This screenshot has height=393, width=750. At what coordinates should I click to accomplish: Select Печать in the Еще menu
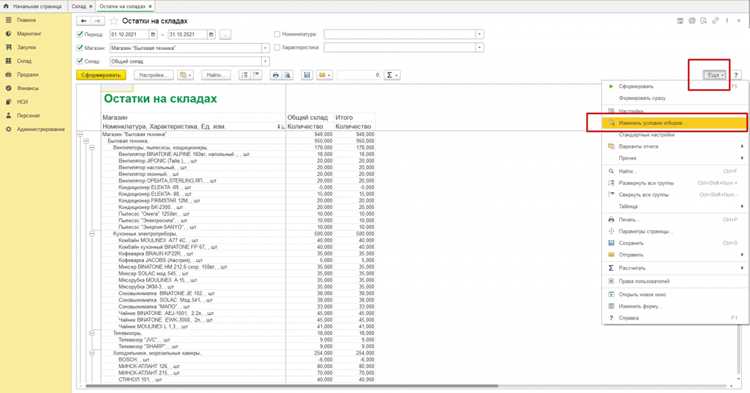point(673,220)
